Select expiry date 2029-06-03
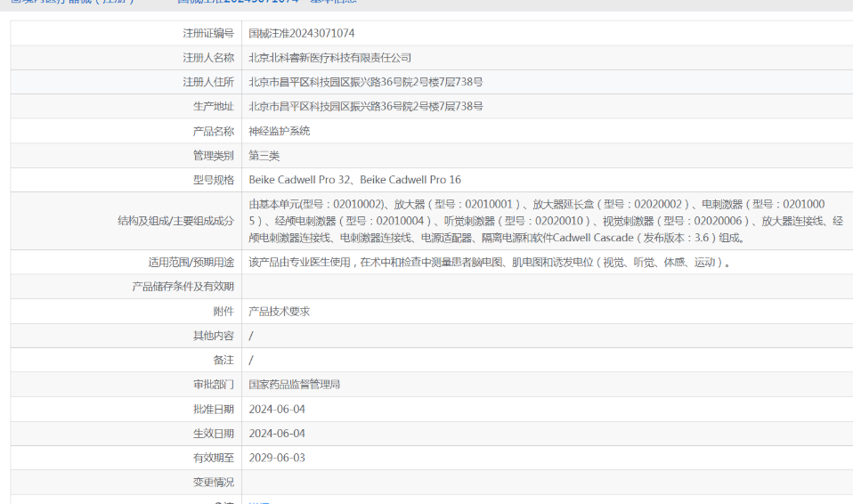Image resolution: width=853 pixels, height=504 pixels. click(277, 458)
